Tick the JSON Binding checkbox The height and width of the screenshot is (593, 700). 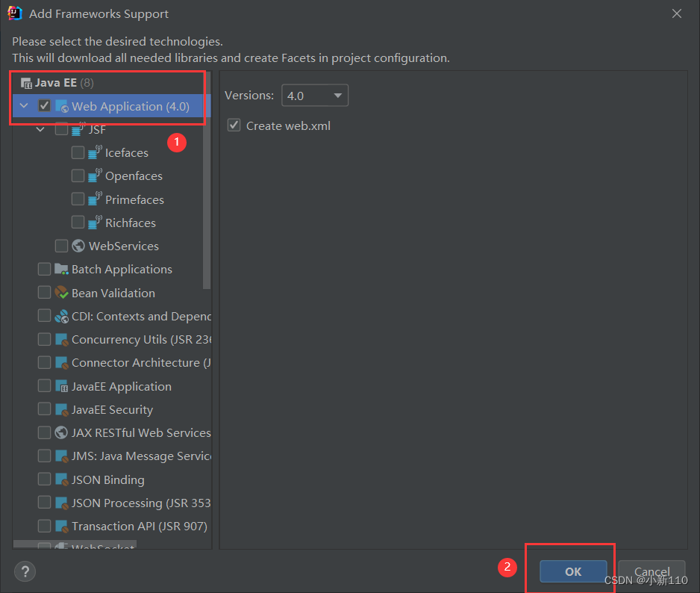click(44, 479)
